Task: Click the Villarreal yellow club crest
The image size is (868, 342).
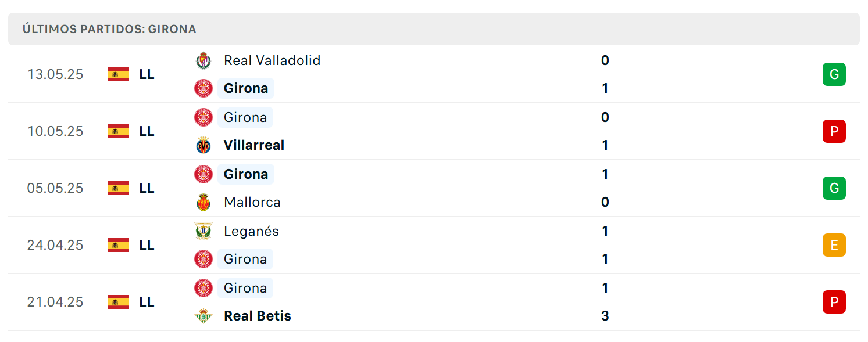Action: [x=203, y=145]
